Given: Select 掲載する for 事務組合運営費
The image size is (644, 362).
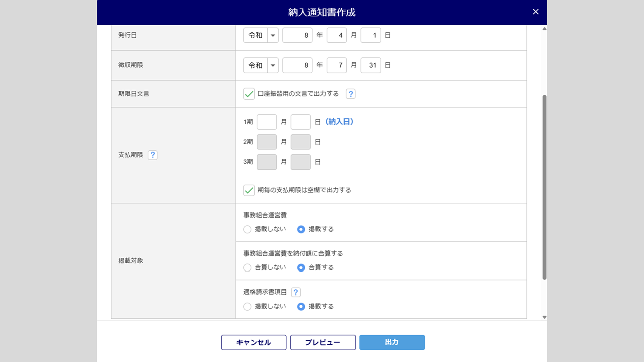Looking at the screenshot, I should [x=301, y=229].
